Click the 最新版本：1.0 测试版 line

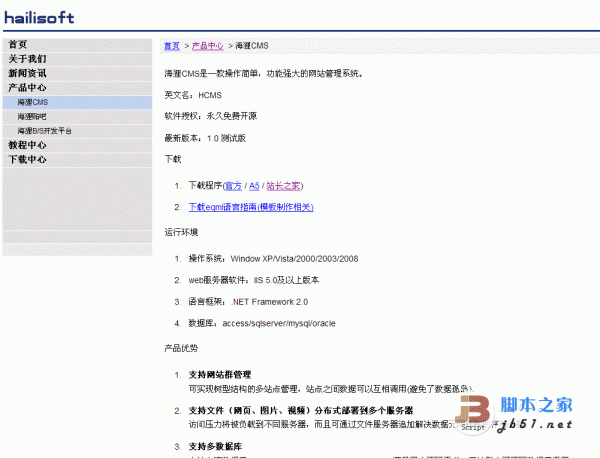pos(205,138)
